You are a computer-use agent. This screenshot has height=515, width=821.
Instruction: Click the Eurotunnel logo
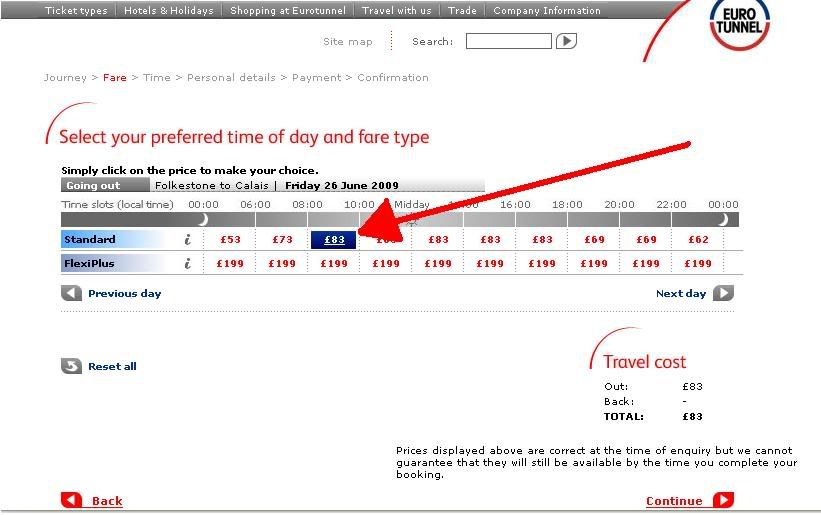739,24
